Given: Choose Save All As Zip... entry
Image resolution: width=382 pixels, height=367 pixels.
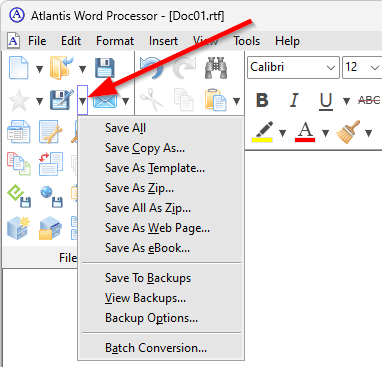Looking at the screenshot, I should (161, 208).
